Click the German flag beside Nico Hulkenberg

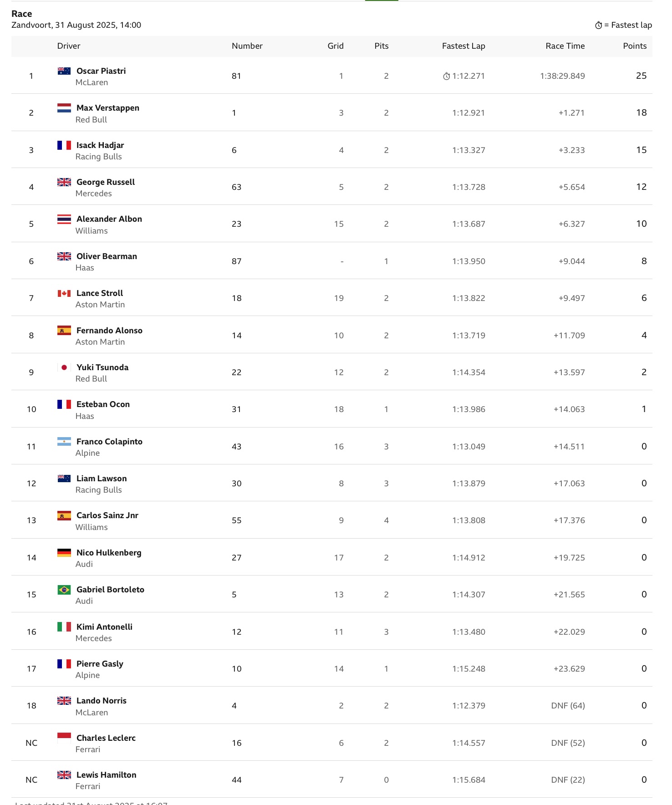[x=64, y=552]
